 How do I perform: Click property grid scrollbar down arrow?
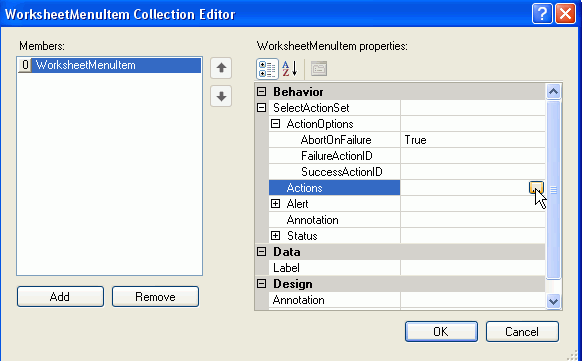click(553, 301)
